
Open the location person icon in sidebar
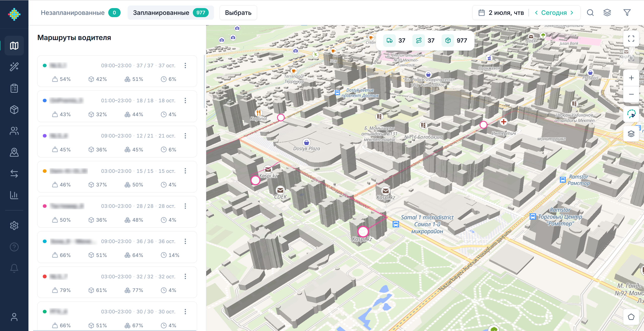click(x=14, y=152)
